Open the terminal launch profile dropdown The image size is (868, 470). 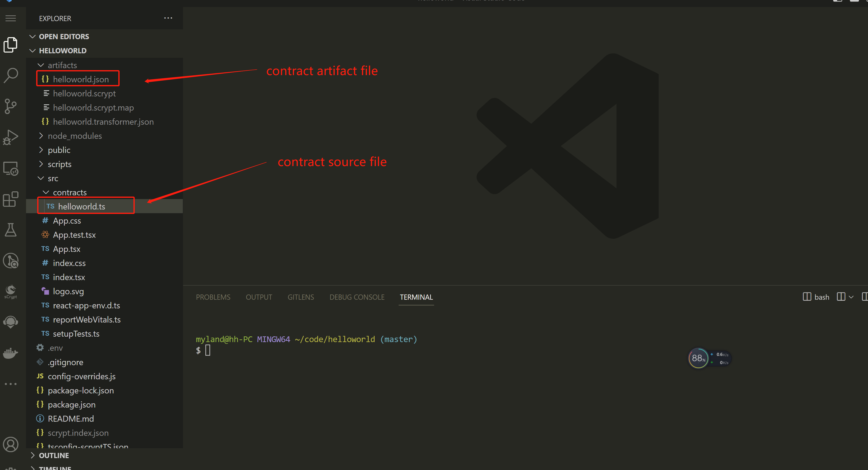click(x=851, y=297)
